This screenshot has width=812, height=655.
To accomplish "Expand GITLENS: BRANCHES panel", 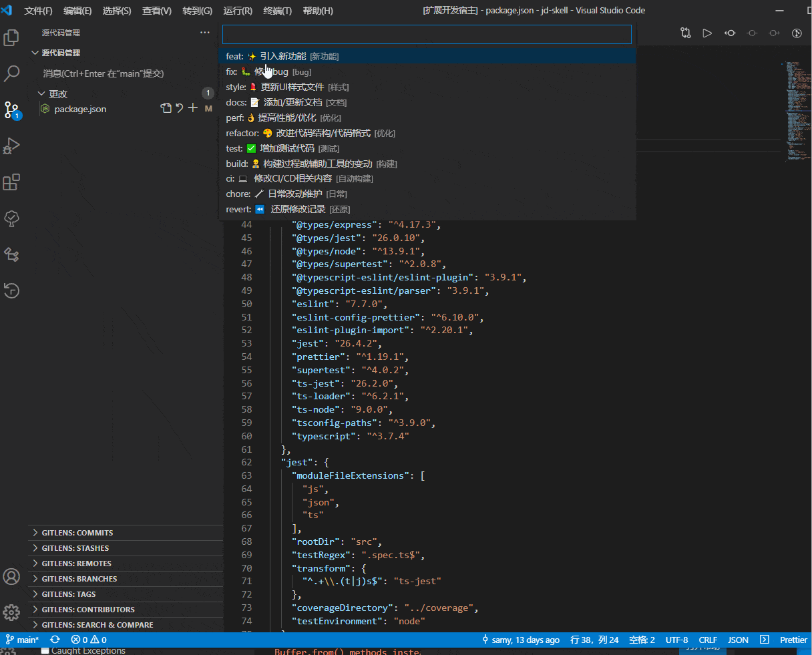I will coord(126,579).
